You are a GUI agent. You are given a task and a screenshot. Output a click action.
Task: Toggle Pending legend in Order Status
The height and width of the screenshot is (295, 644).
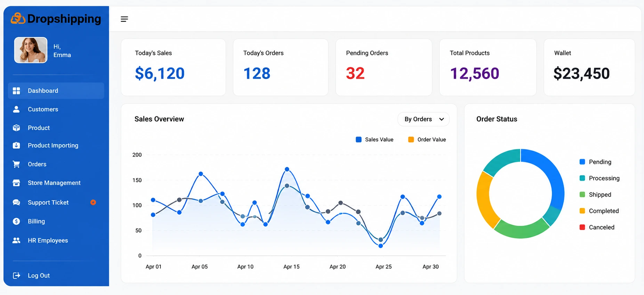coord(595,162)
